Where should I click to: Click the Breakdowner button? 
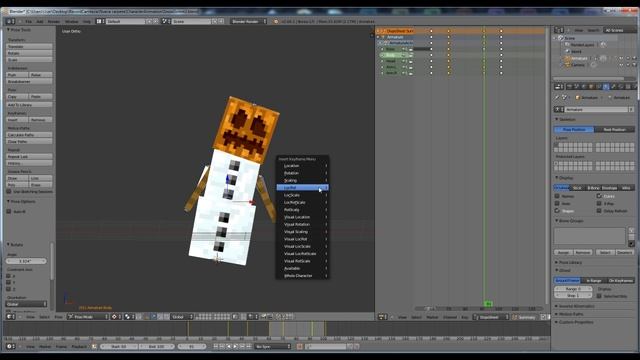point(29,82)
